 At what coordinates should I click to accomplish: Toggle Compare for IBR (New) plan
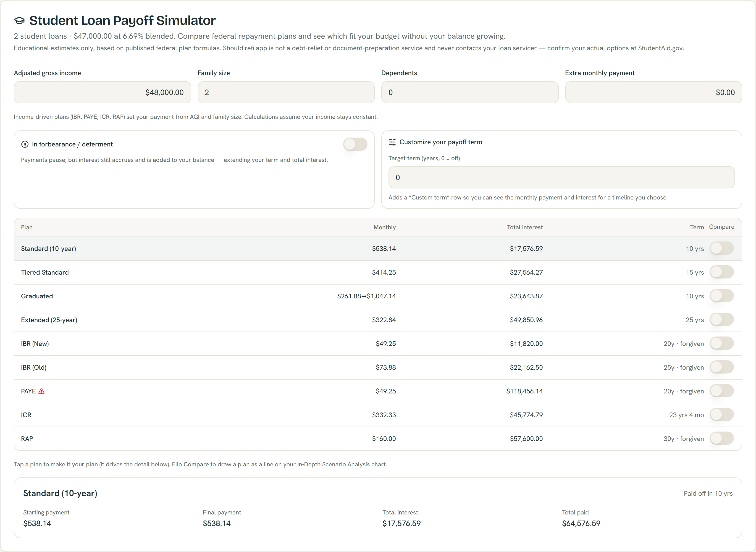coord(721,343)
